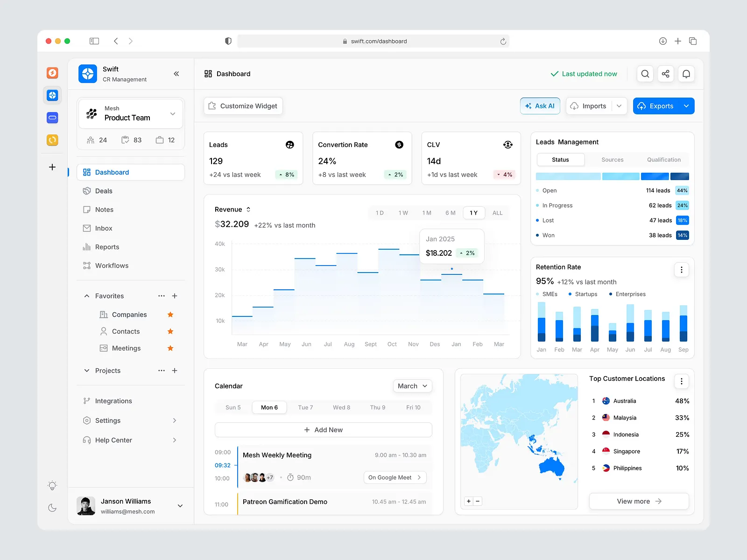Open the Exports dropdown arrow
This screenshot has height=560, width=747.
[x=686, y=106]
